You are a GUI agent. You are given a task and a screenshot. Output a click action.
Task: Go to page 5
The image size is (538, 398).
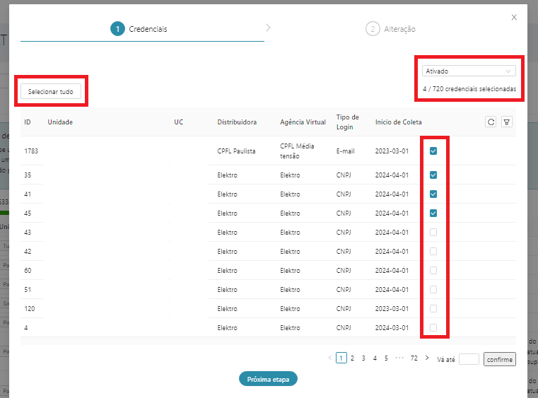386,358
